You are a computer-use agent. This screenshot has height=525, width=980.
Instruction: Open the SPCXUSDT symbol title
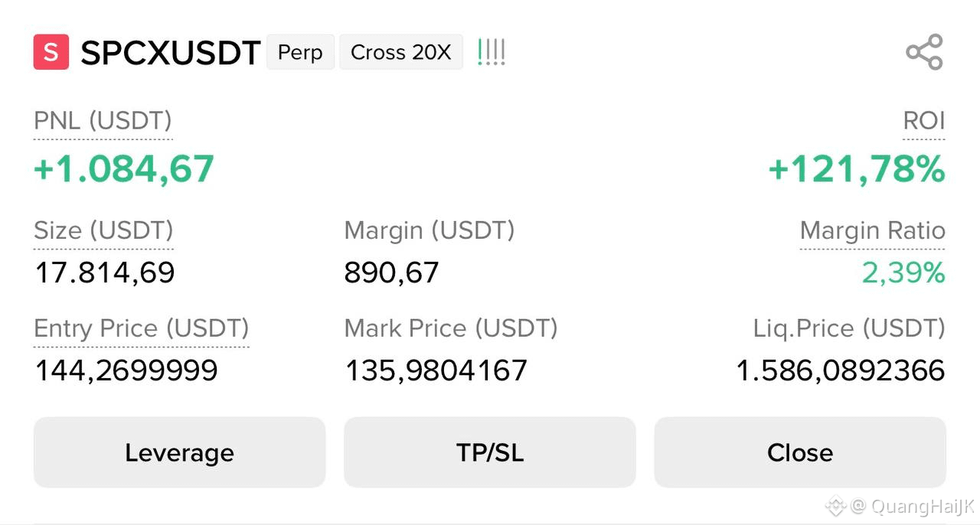coord(170,53)
